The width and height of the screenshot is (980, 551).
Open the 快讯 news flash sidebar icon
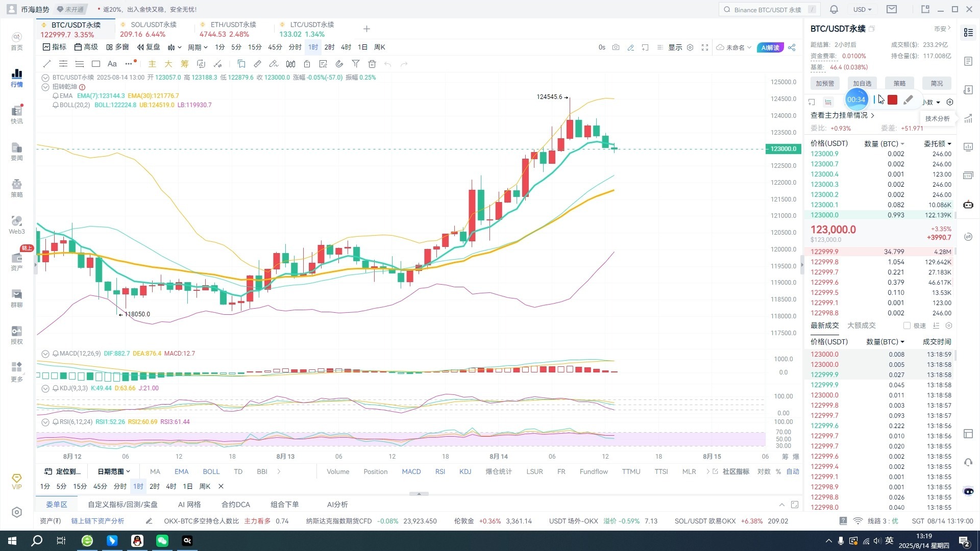tap(17, 114)
